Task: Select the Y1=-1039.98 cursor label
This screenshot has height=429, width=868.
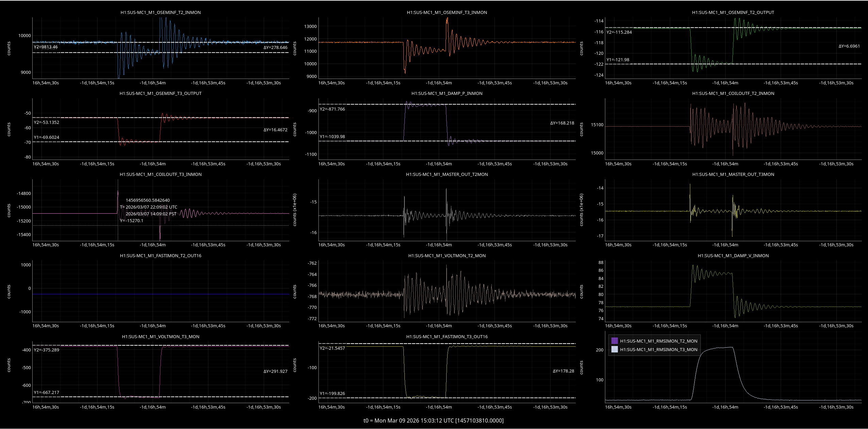Action: (332, 137)
